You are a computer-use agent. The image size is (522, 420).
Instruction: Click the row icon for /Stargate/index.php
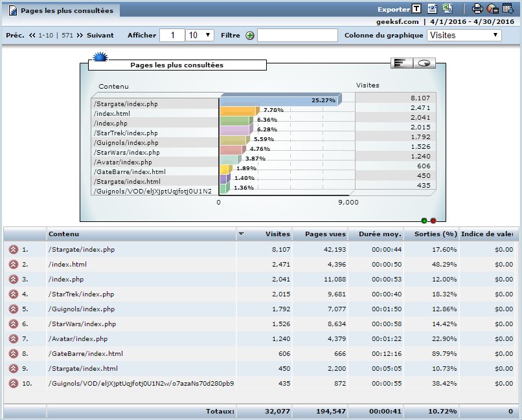[14, 249]
